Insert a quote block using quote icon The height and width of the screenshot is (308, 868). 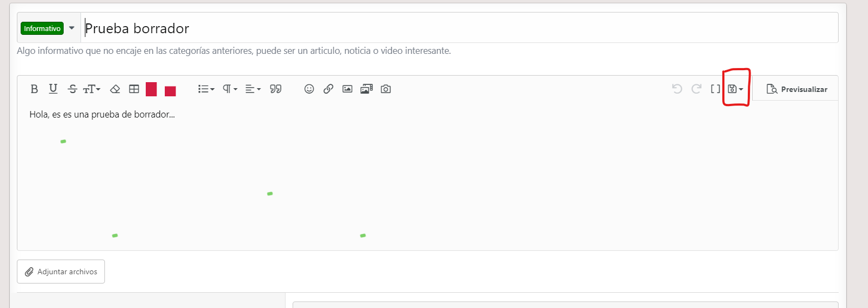(276, 89)
